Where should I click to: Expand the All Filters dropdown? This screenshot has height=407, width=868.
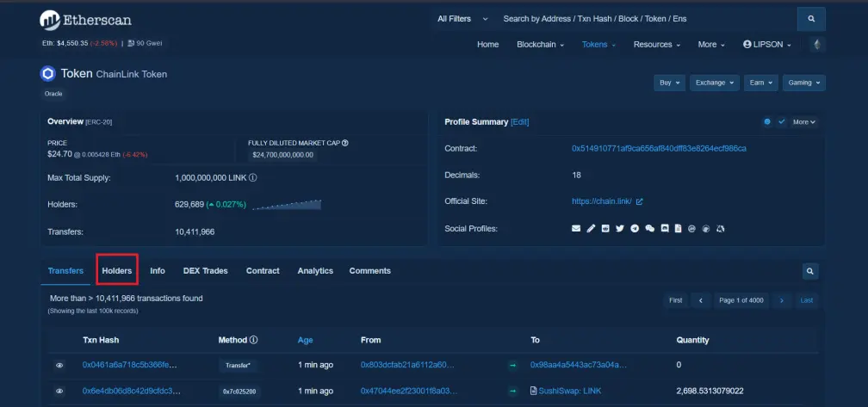click(x=462, y=19)
